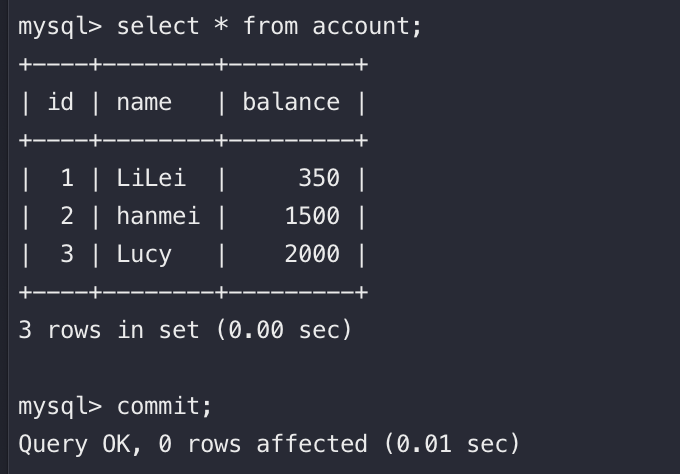680x474 pixels.
Task: Click the 'Query OK, 0 rows affected' message
Action: (x=193, y=445)
